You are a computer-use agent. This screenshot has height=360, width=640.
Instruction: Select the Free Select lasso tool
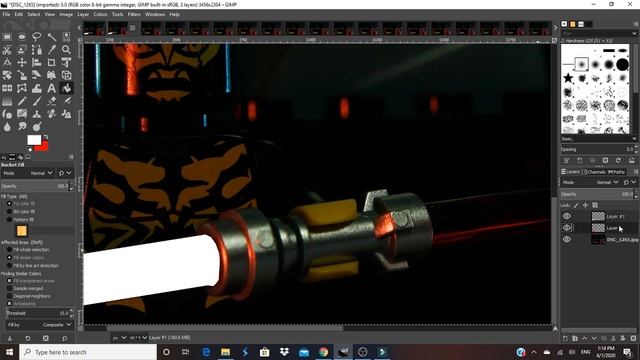pyautogui.click(x=37, y=37)
